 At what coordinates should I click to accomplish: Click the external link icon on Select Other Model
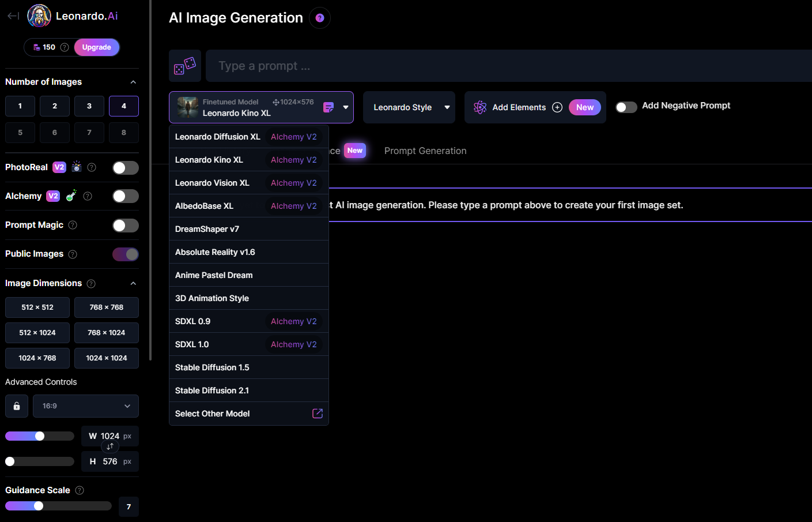[318, 414]
